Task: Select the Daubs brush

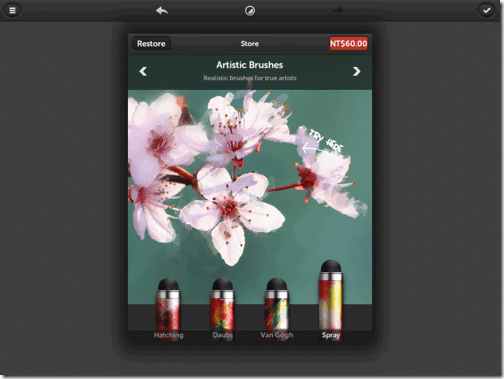Action: 223,308
